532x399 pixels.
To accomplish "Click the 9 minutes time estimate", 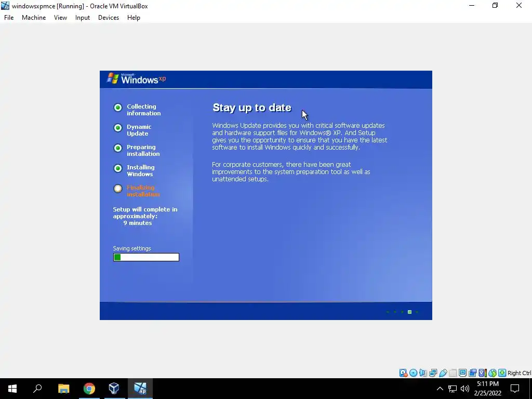I will pyautogui.click(x=138, y=223).
